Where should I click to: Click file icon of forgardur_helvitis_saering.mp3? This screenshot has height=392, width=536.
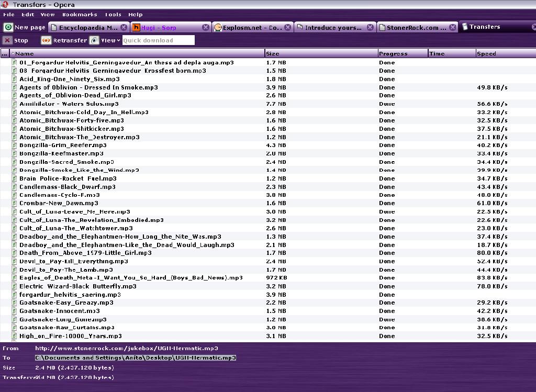tap(14, 295)
